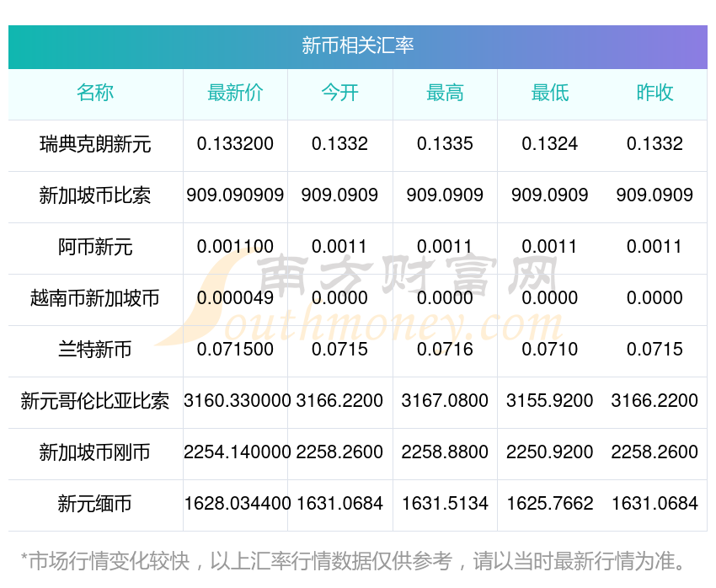Viewport: 716px width, 588px height.
Task: Select the 昨收 column header
Action: pyautogui.click(x=655, y=93)
